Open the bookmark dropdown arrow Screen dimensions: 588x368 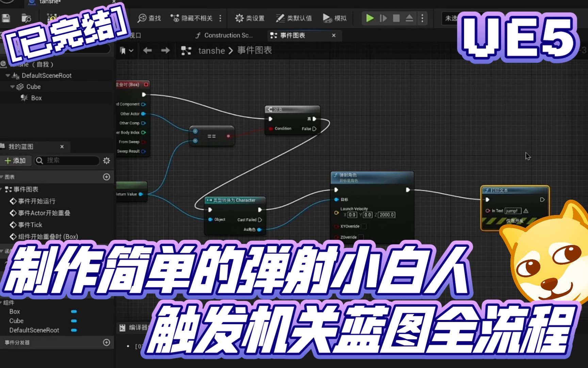(130, 50)
